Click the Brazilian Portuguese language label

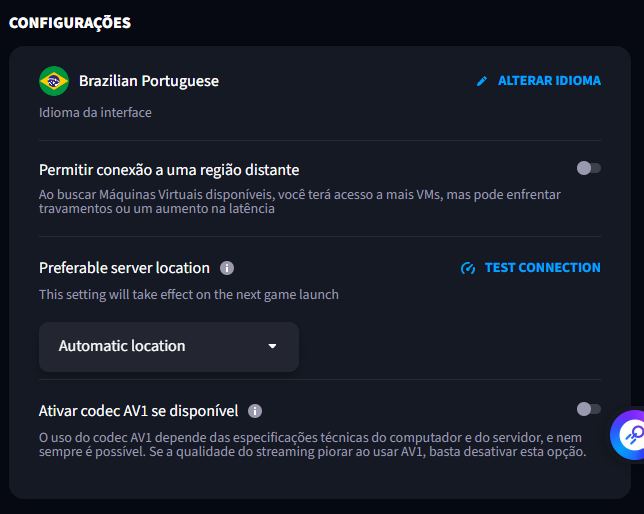pos(149,81)
